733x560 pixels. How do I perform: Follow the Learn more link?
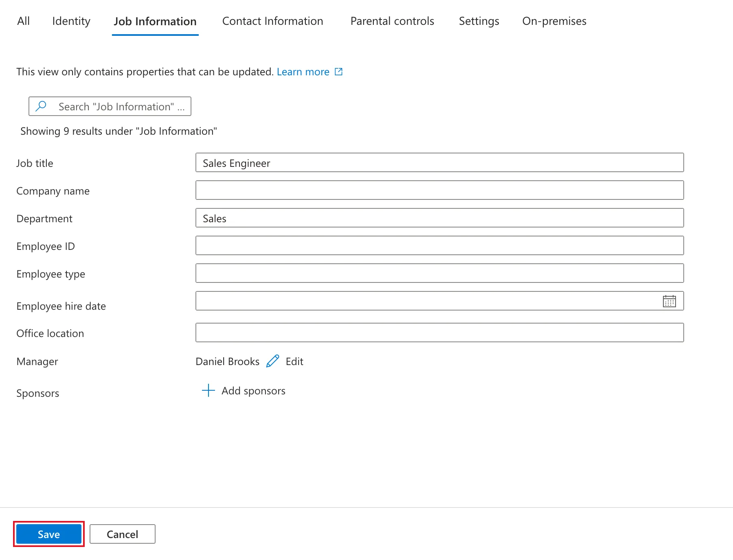click(x=303, y=72)
